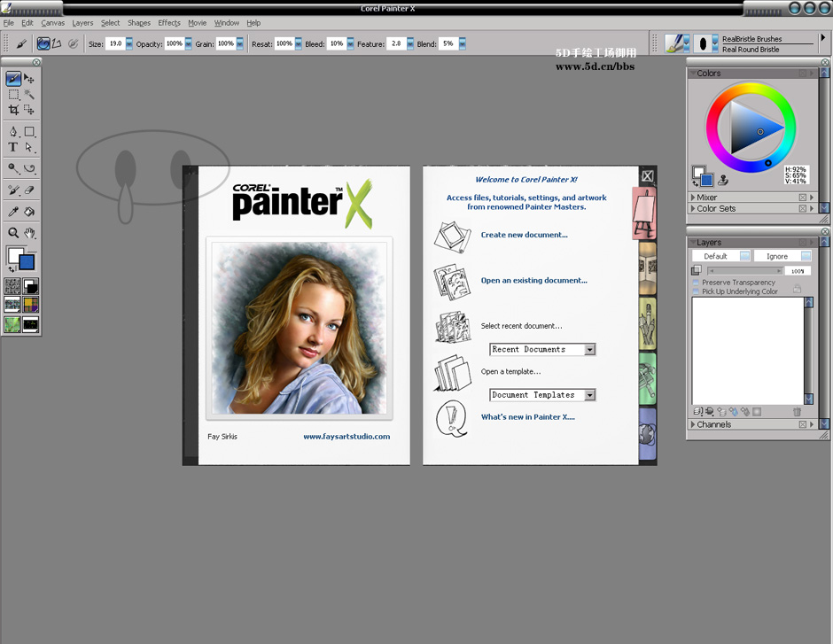Select the Grabber hand tool
The height and width of the screenshot is (644, 833).
(29, 233)
